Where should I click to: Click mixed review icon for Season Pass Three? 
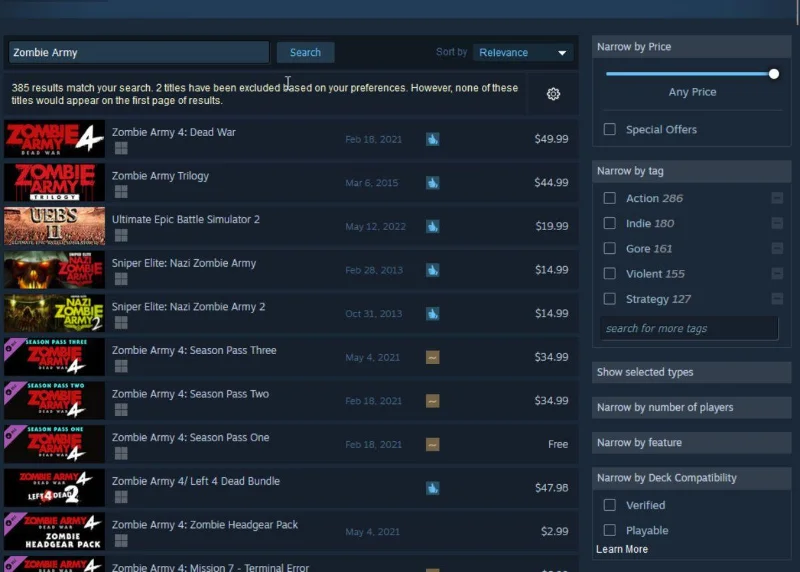[433, 357]
